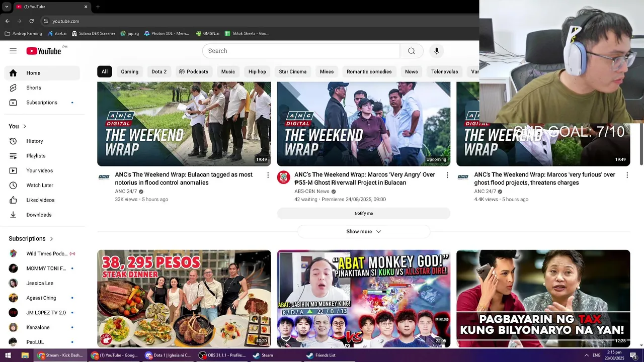Open Playlists in the sidebar
This screenshot has width=644, height=362.
42,156
